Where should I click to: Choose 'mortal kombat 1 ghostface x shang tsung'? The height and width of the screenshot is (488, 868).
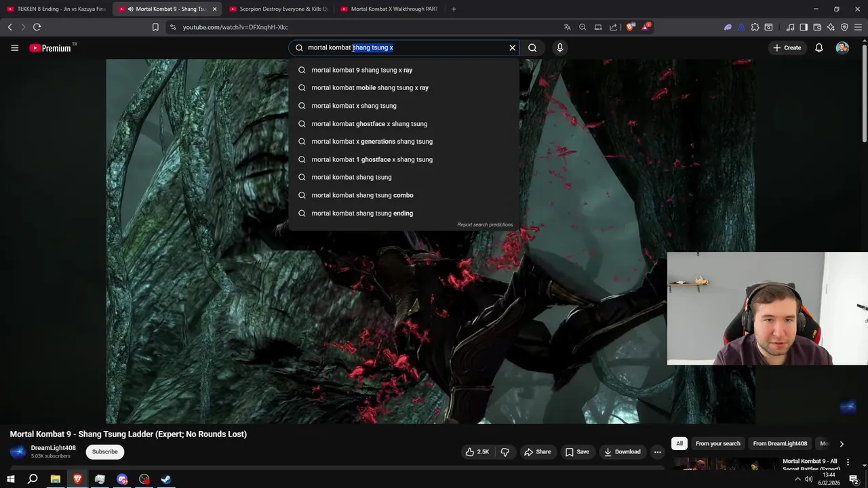(x=404, y=159)
